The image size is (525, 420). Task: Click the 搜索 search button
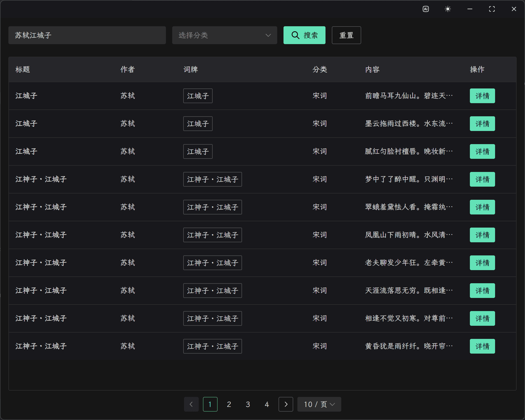click(x=304, y=35)
